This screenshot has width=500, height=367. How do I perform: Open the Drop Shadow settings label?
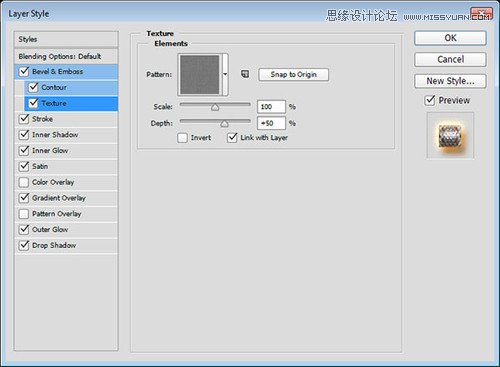(x=54, y=245)
